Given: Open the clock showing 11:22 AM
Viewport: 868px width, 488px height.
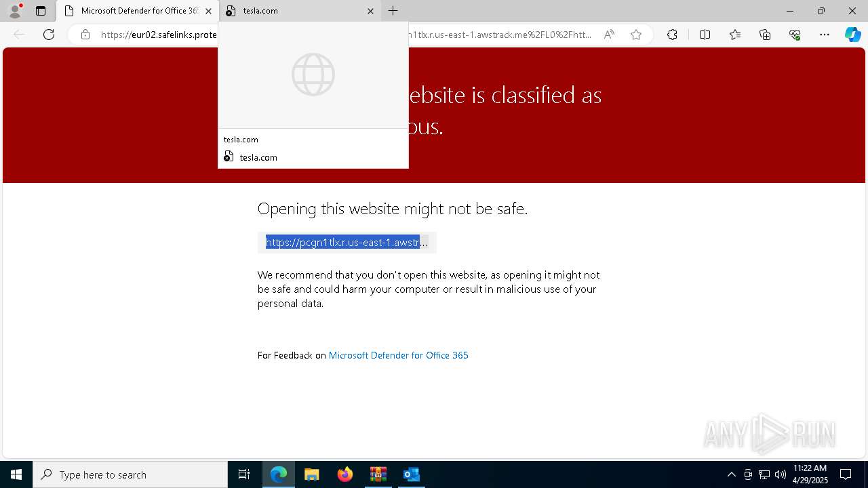Looking at the screenshot, I should [810, 474].
